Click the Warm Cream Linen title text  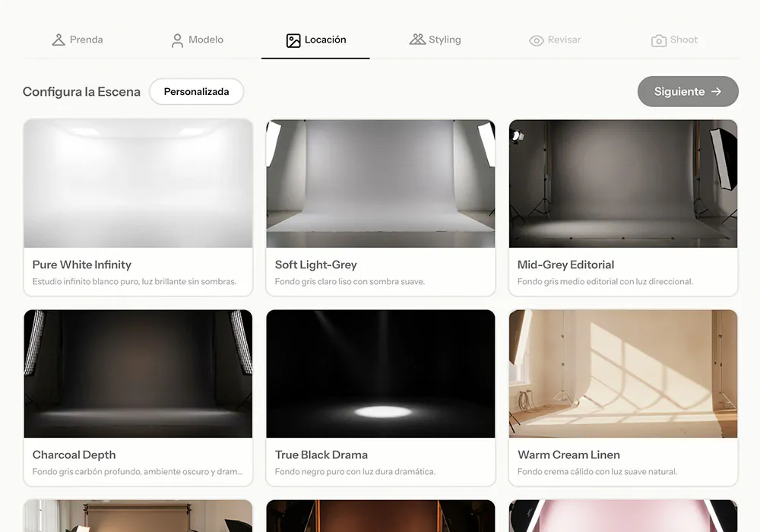pos(568,454)
